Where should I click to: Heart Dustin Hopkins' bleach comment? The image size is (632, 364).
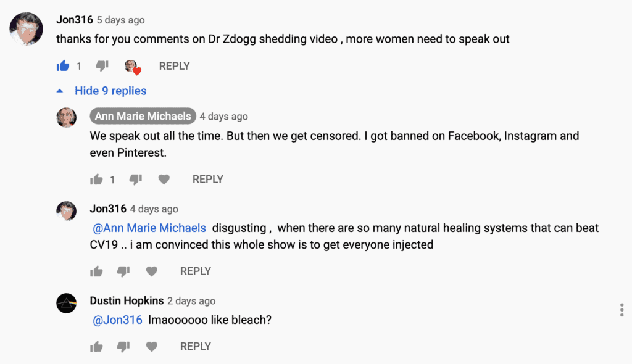pyautogui.click(x=151, y=346)
